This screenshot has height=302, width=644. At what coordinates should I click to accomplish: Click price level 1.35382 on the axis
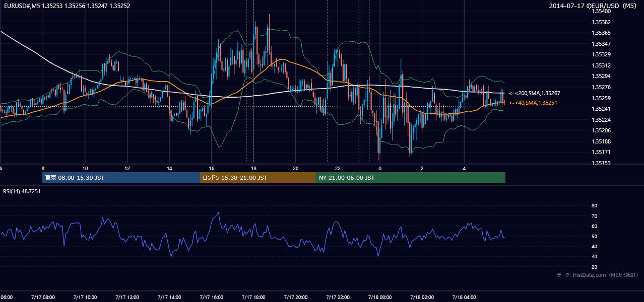[602, 22]
